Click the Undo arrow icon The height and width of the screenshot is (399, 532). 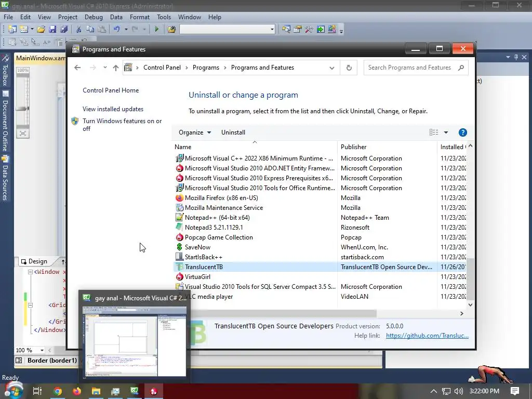pyautogui.click(x=117, y=30)
